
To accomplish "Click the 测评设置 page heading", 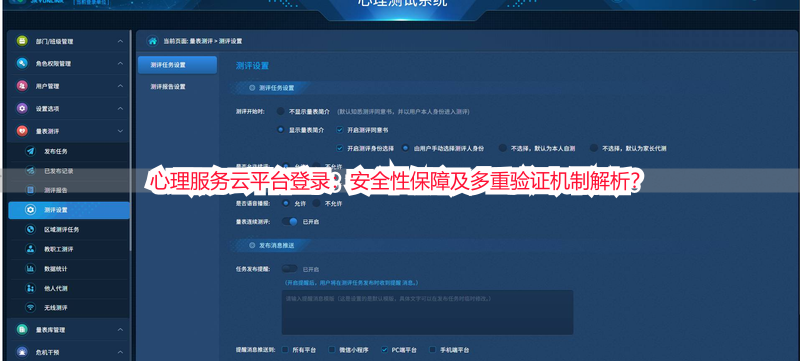I will coord(252,66).
